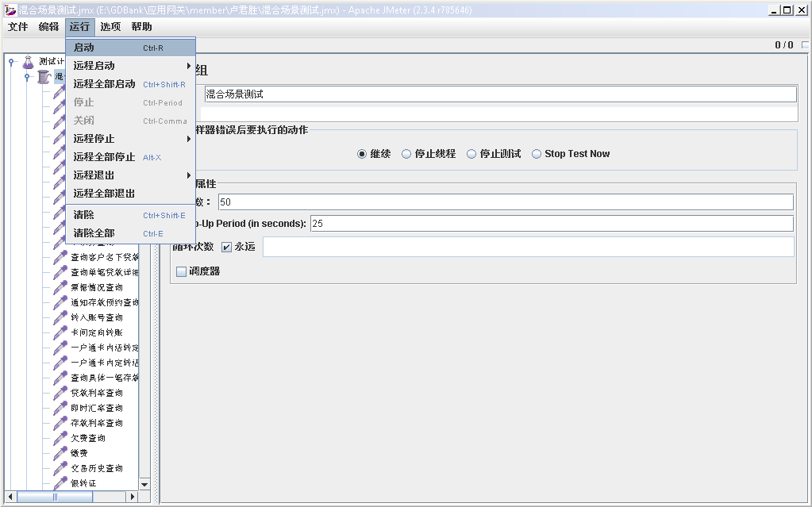Open the 文件 menu

point(18,27)
